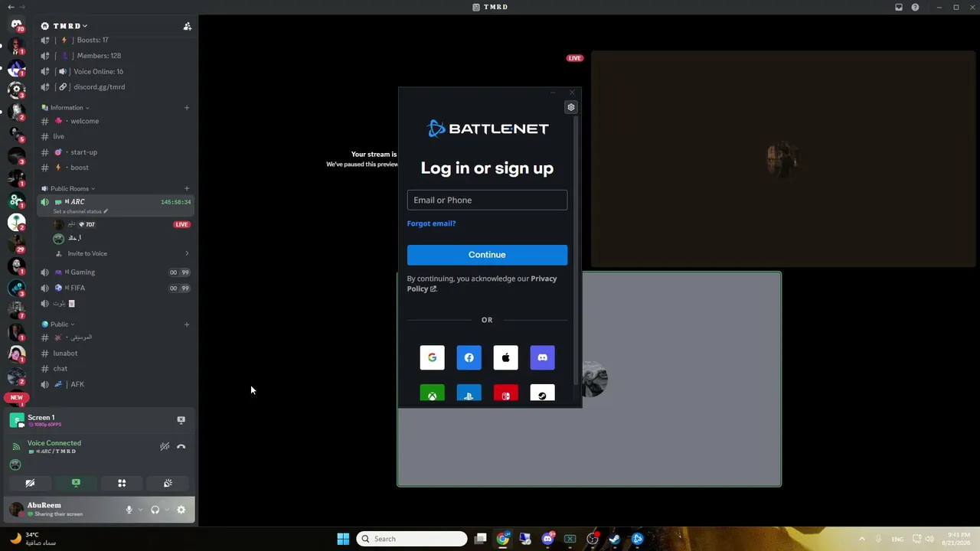Image resolution: width=980 pixels, height=551 pixels.
Task: Click the Continue button in Battle.net
Action: pyautogui.click(x=487, y=255)
